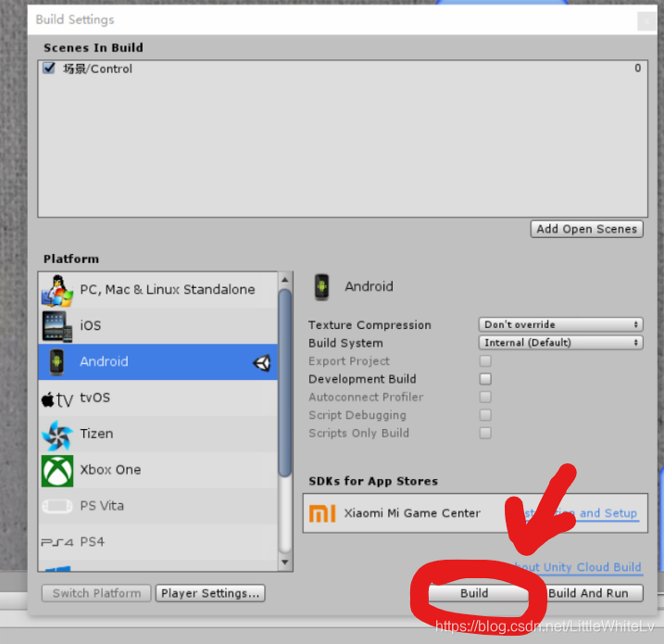Click the Build And Run button
This screenshot has width=664, height=644.
coord(588,593)
